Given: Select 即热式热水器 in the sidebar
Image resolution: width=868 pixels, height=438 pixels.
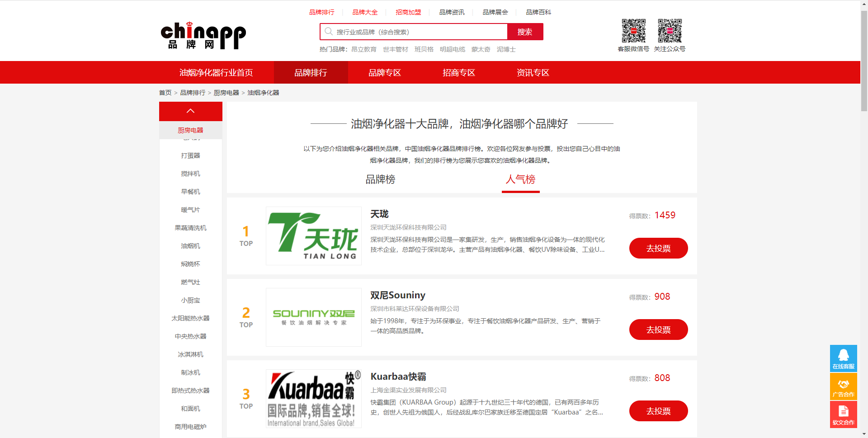Looking at the screenshot, I should (x=190, y=391).
